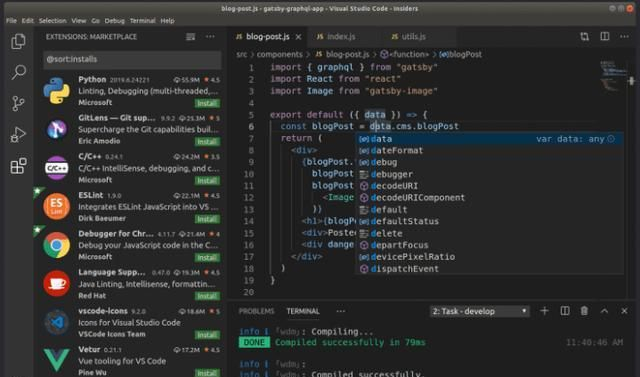Install the GitLens extension
Image resolution: width=640 pixels, height=377 pixels.
pyautogui.click(x=207, y=142)
